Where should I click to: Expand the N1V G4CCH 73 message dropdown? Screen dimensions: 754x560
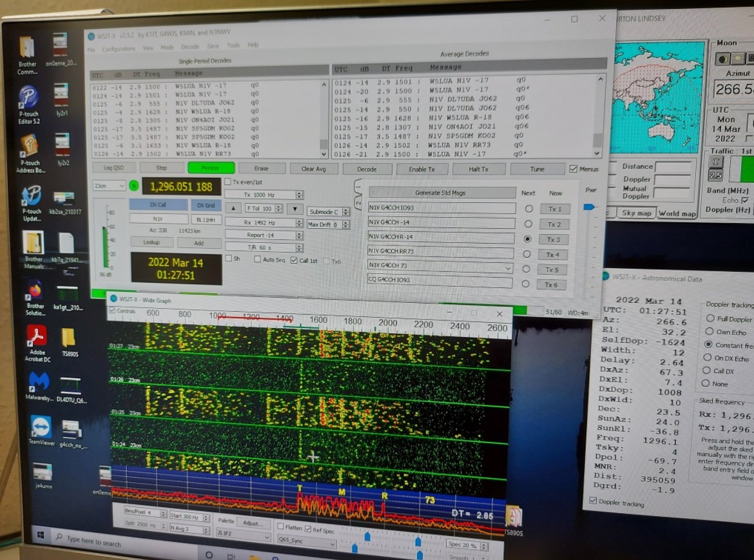(x=508, y=267)
